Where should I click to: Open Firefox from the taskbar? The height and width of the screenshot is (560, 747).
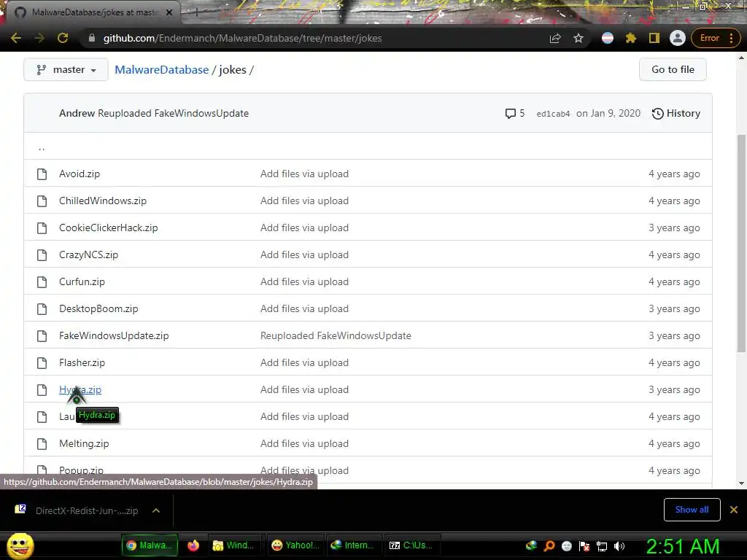pos(193,545)
